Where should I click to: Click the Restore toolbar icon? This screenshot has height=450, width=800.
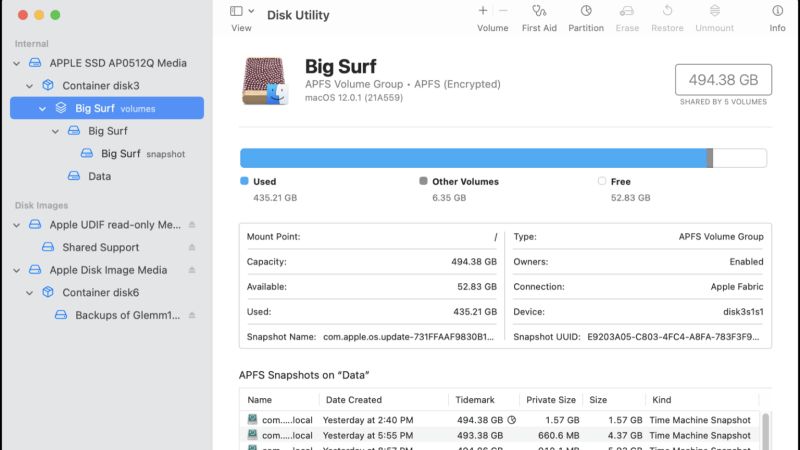pyautogui.click(x=667, y=11)
